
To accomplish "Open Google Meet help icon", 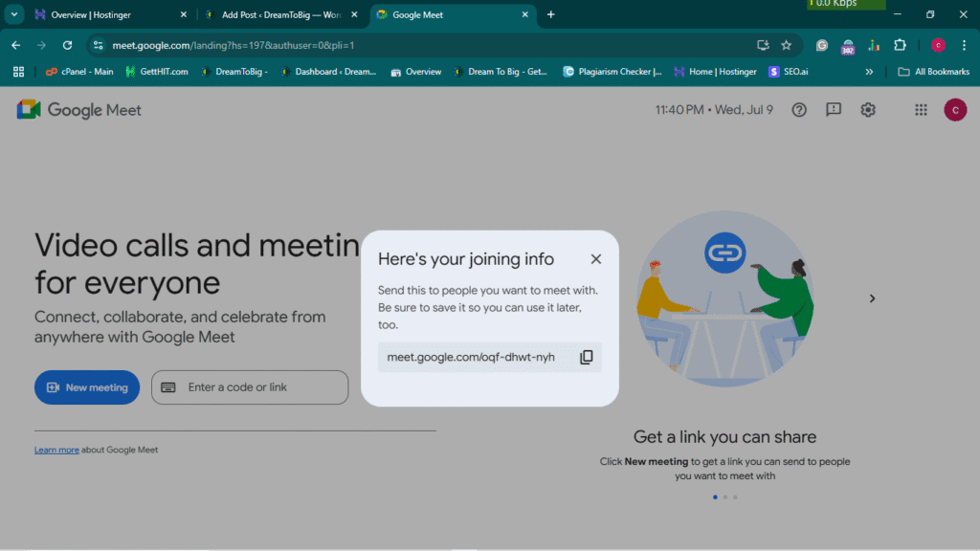I will (x=799, y=110).
